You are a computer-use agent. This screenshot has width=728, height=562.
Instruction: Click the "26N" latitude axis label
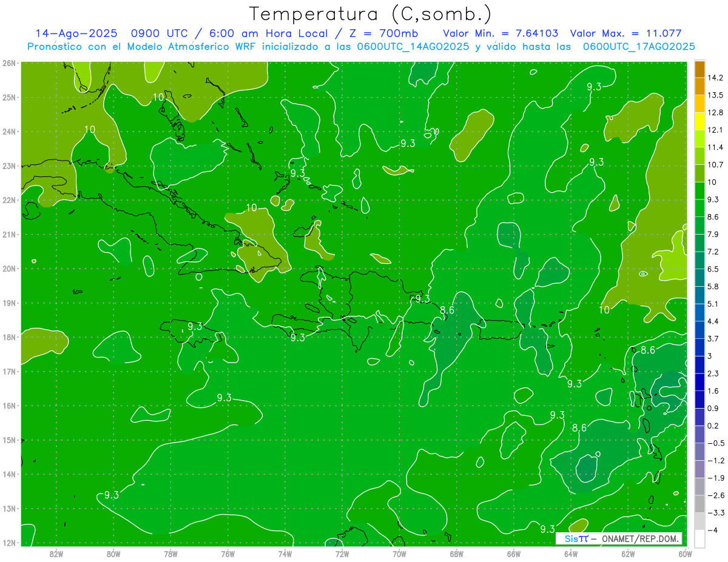point(8,63)
